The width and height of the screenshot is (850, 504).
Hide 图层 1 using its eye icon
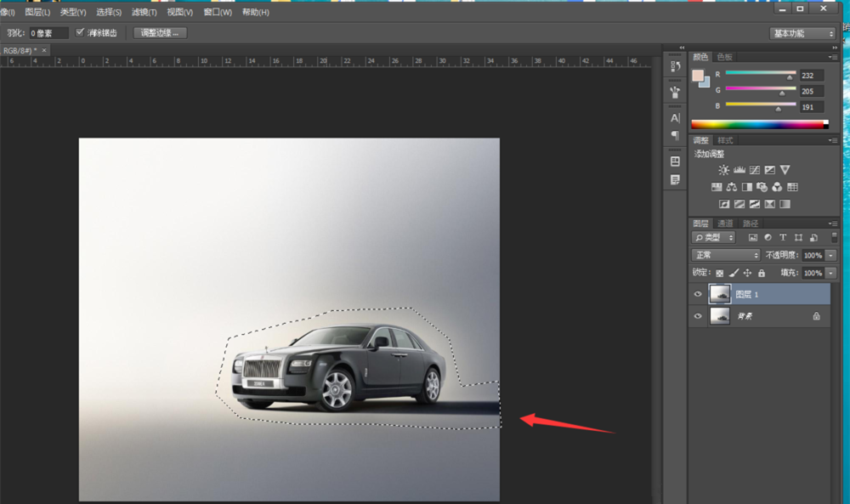coord(698,294)
